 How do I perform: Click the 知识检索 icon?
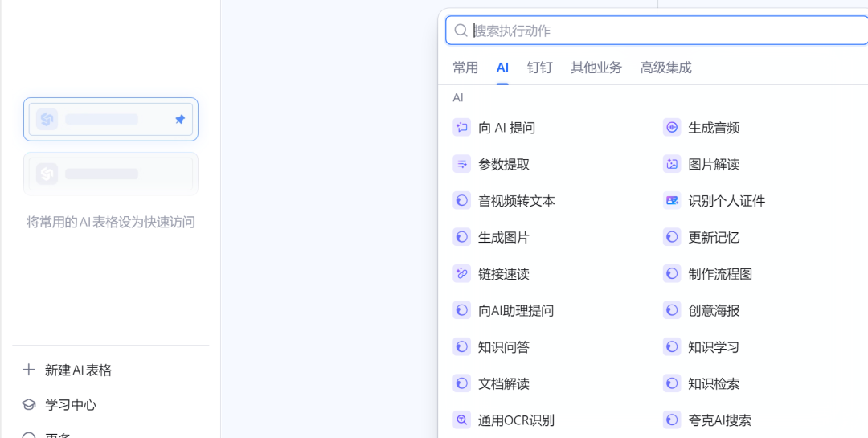[672, 383]
